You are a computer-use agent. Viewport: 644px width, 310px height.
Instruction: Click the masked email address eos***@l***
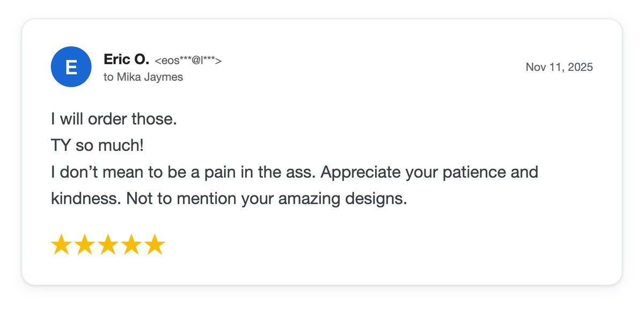pos(188,61)
